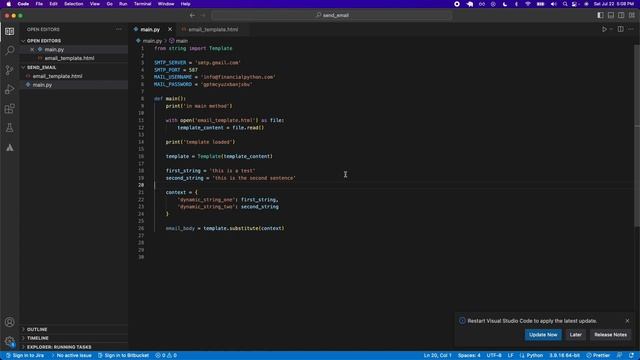Toggle the primary side bar layout icon
Viewport: 640px width, 360px height.
[x=600, y=15]
